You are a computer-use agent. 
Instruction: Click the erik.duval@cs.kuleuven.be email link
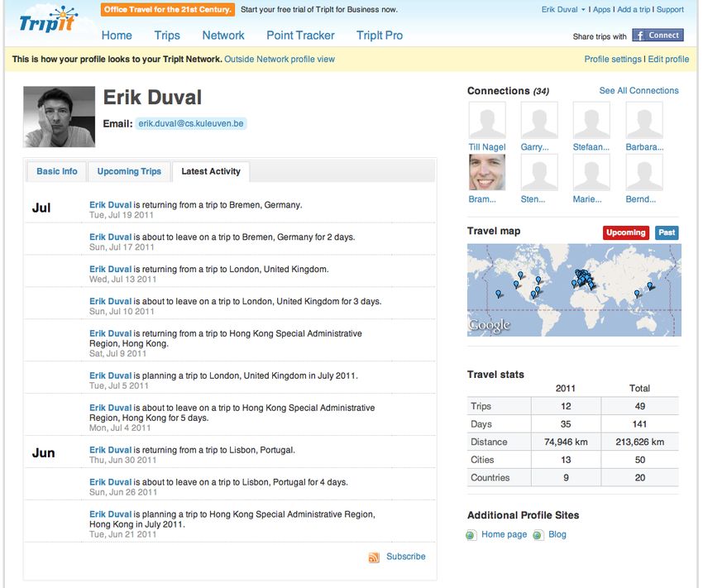191,124
